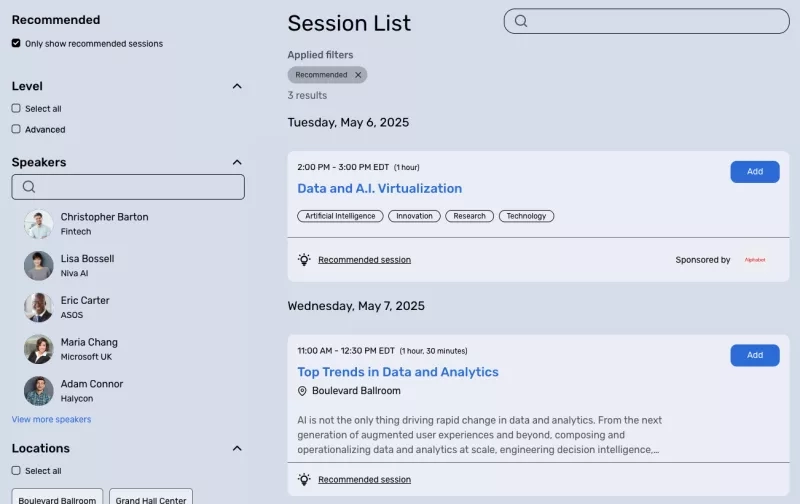Select Maria Chang's avatar

[38, 349]
